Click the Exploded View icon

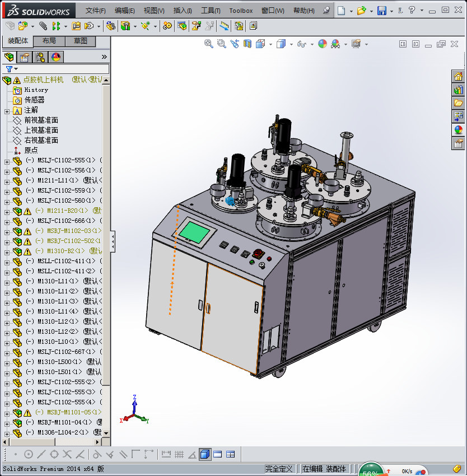click(196, 26)
